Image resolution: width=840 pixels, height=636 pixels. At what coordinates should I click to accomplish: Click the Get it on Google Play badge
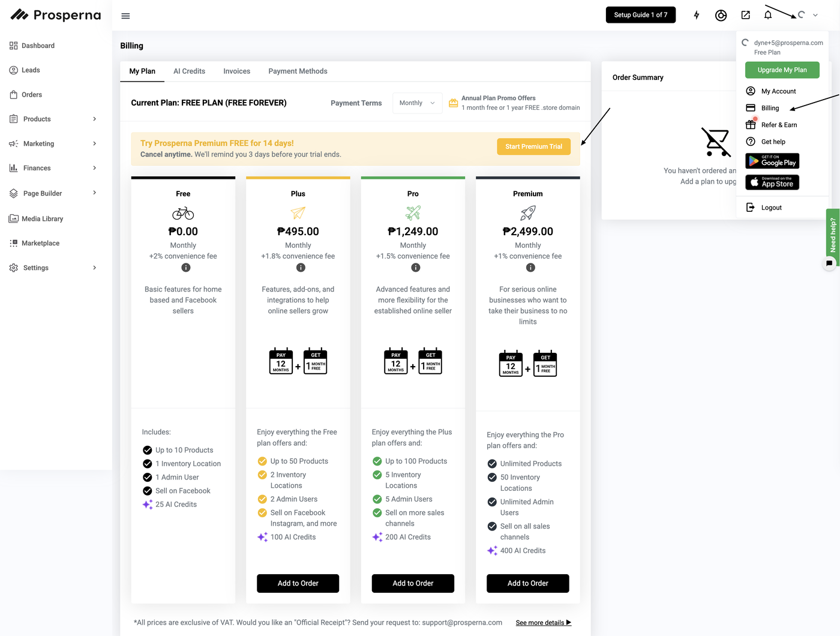tap(772, 161)
